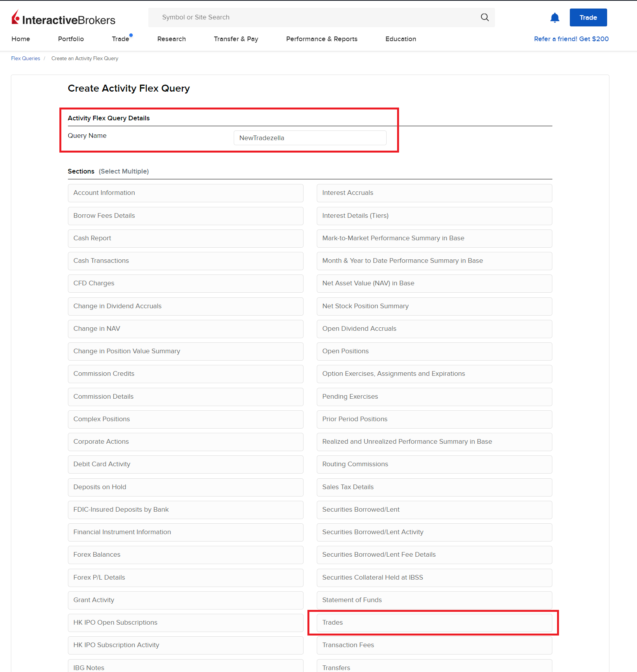Open the Portfolio menu
This screenshot has width=637, height=672.
71,39
